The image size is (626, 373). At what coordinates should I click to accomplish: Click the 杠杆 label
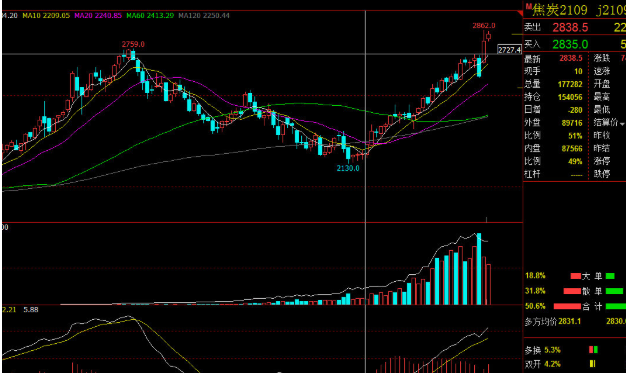click(x=532, y=174)
